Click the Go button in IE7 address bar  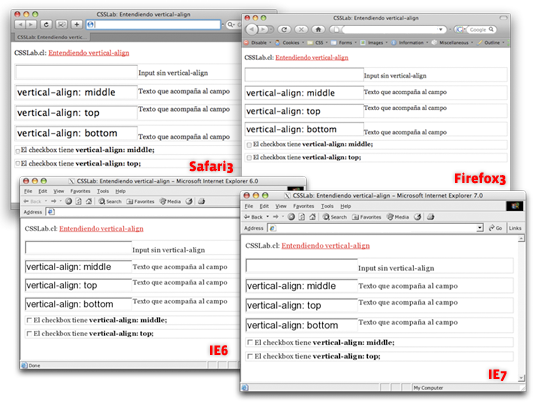click(x=495, y=228)
